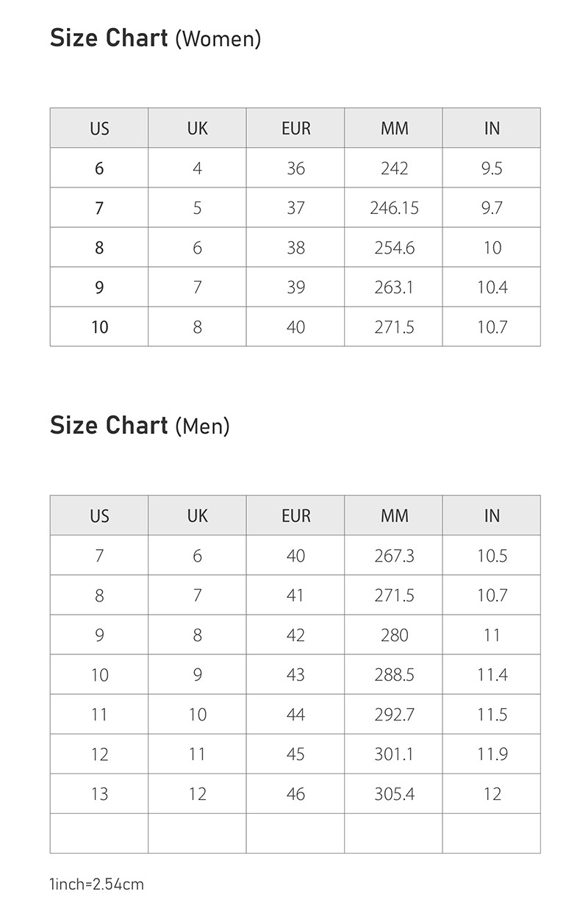Select the 267.3 MM cell
The image size is (588, 908).
point(394,556)
